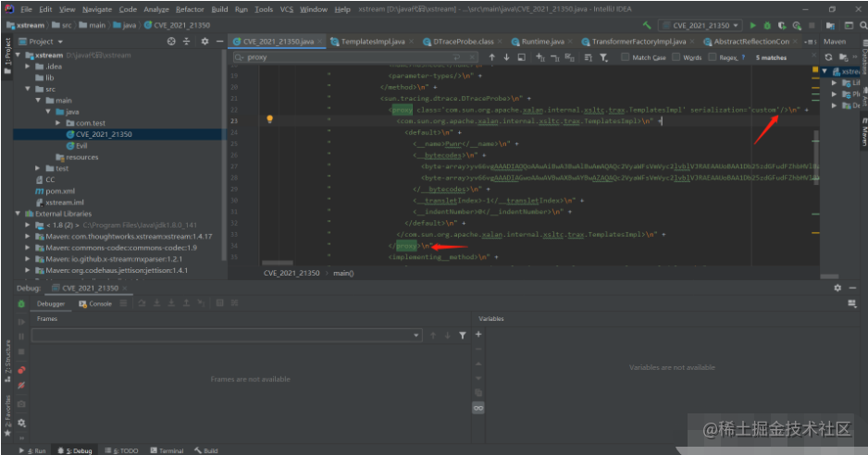Screen dimensions: 868x455
Task: Click the Project panel locate/scroll-from-source icon
Action: click(171, 42)
